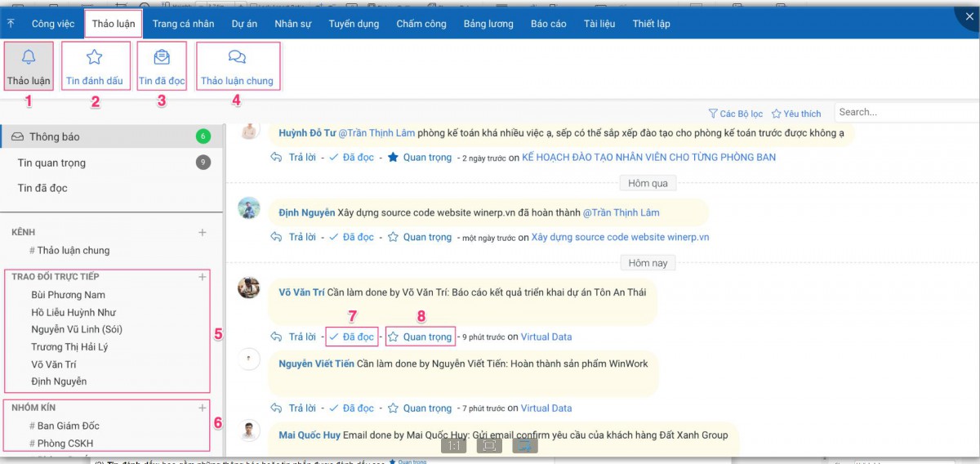
Task: Open Xây dựng source code website winerp.vn link
Action: (620, 237)
